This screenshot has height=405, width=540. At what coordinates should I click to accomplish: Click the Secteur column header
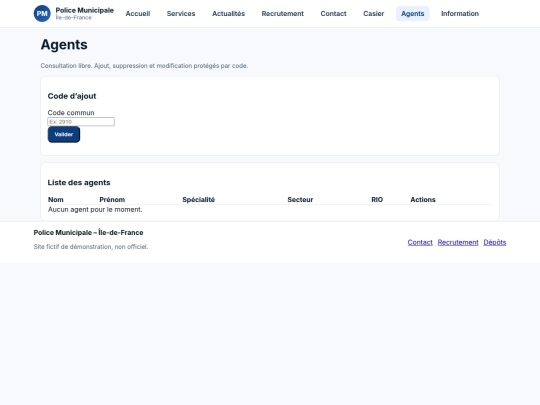(x=300, y=200)
